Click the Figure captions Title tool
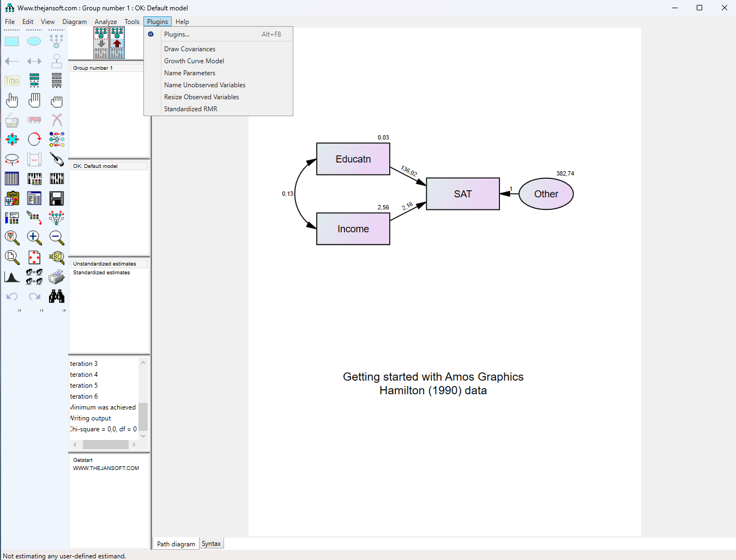The image size is (736, 560). click(x=12, y=81)
